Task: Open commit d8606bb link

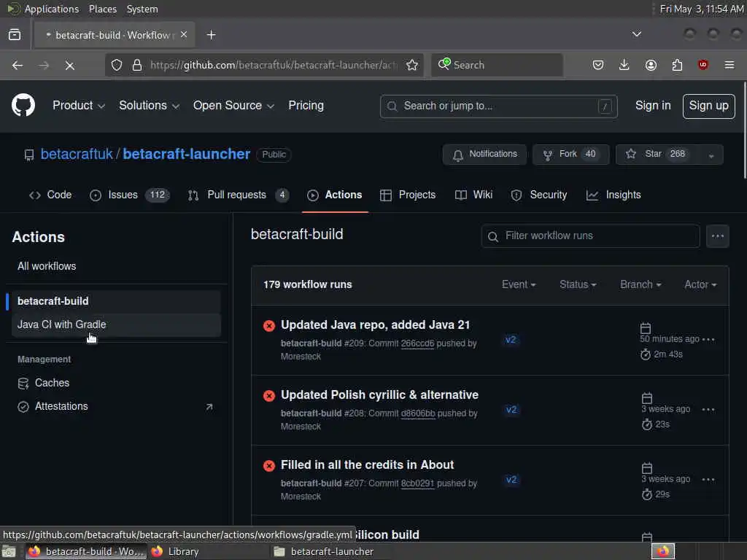Action: click(418, 413)
